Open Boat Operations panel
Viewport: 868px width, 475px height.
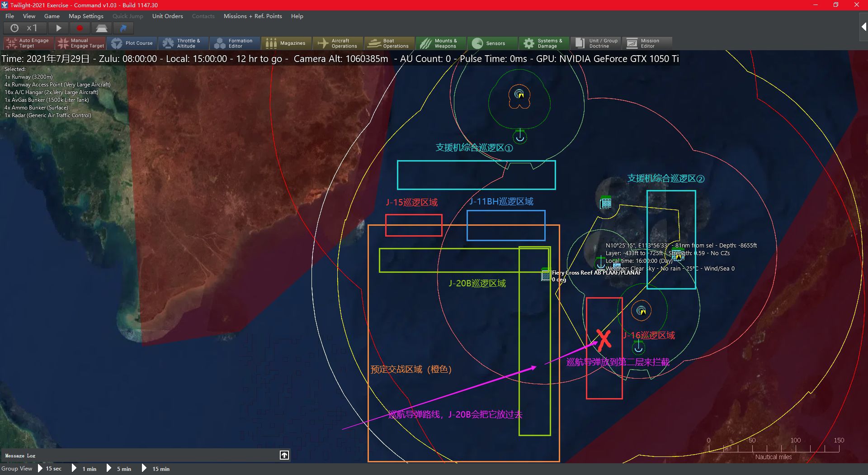pos(389,43)
